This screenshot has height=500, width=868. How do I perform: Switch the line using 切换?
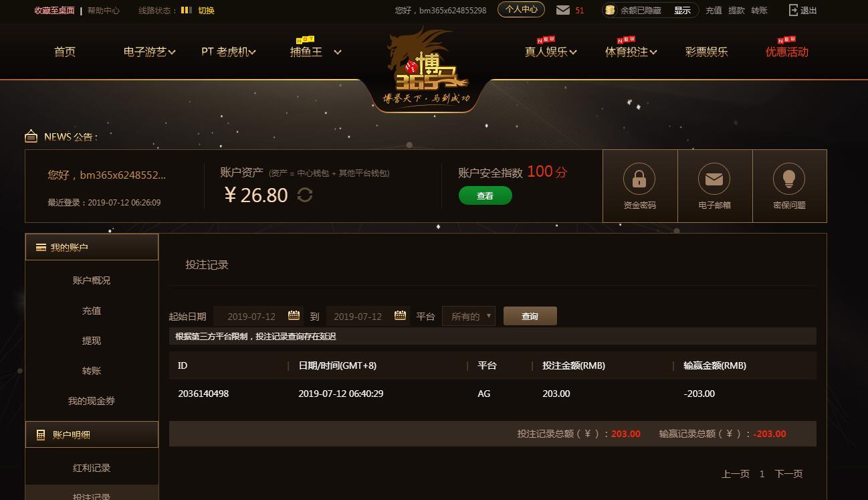pos(206,10)
